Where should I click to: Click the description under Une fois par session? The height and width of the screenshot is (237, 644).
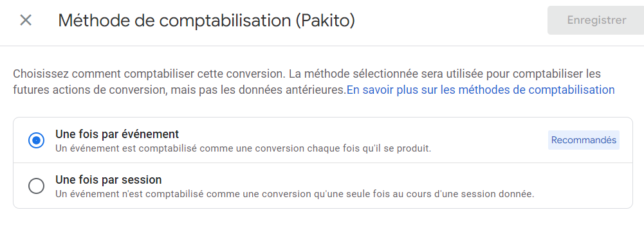click(295, 193)
